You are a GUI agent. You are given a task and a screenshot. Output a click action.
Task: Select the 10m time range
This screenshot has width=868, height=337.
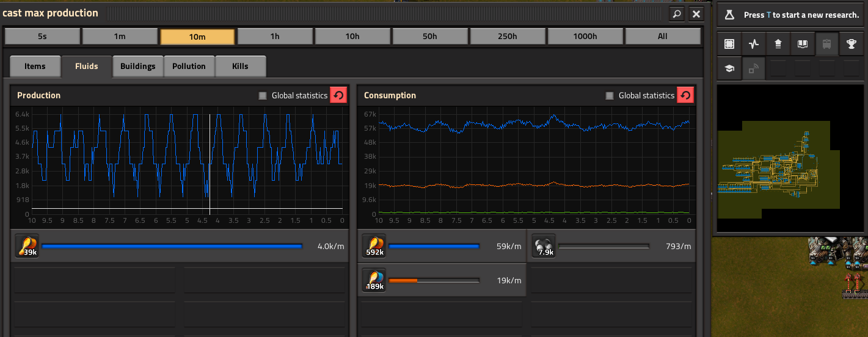(197, 37)
